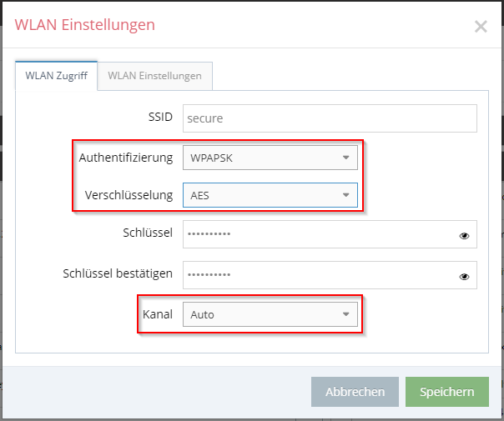Expand the Kanal dropdown set to Auto

[270, 314]
